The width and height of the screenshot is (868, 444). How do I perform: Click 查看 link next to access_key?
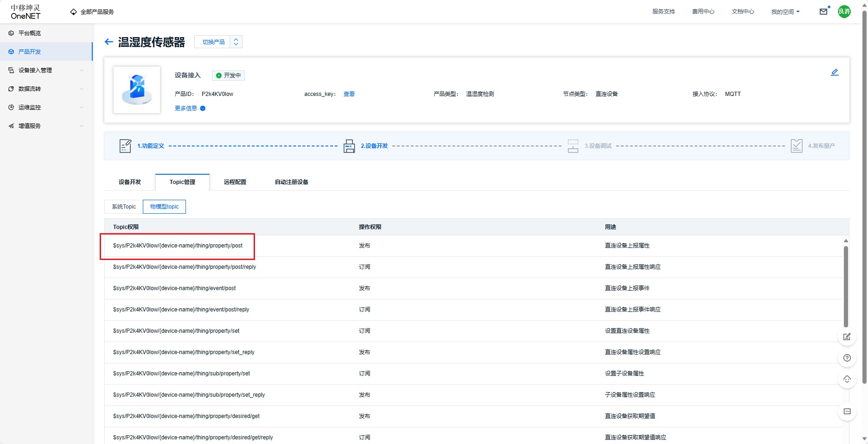[x=349, y=94]
